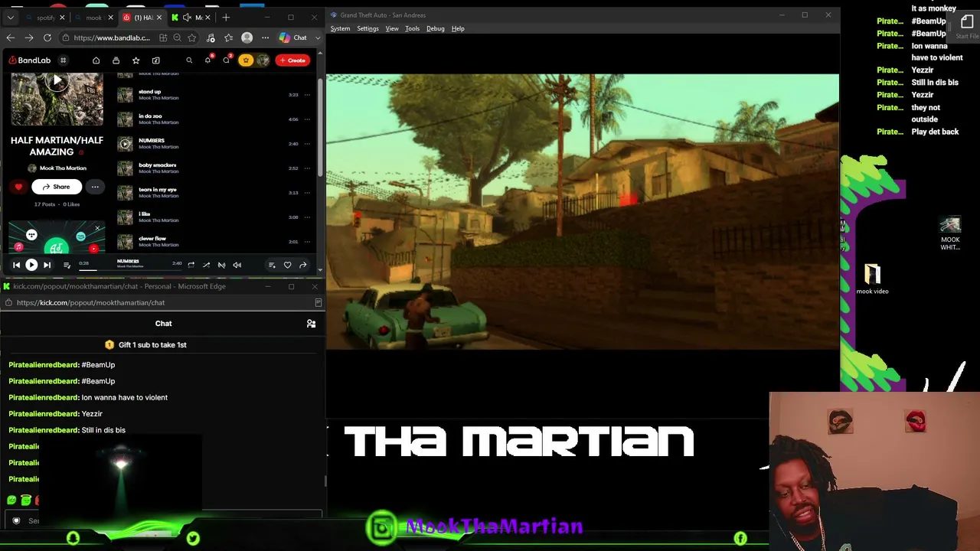The width and height of the screenshot is (980, 551).
Task: Select the 'clever flow' track
Action: tap(152, 239)
